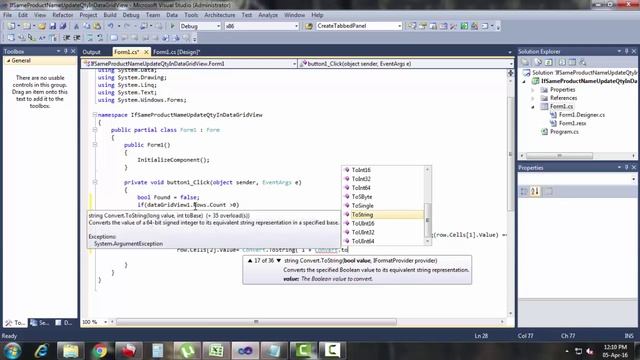The width and height of the screenshot is (640, 360).
Task: Open the Tools menu
Action: coord(191,15)
